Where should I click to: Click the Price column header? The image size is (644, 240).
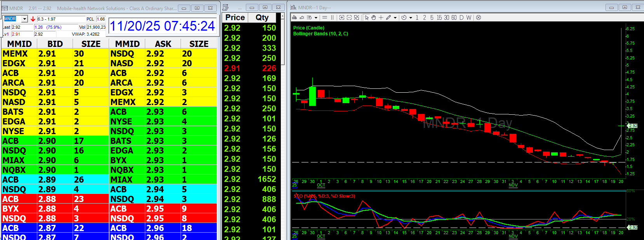tap(235, 17)
